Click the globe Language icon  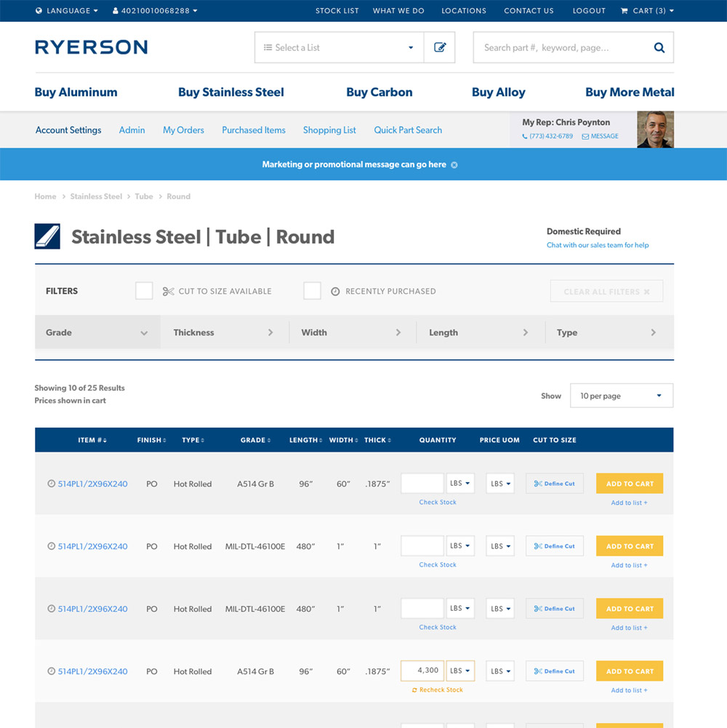click(x=39, y=11)
